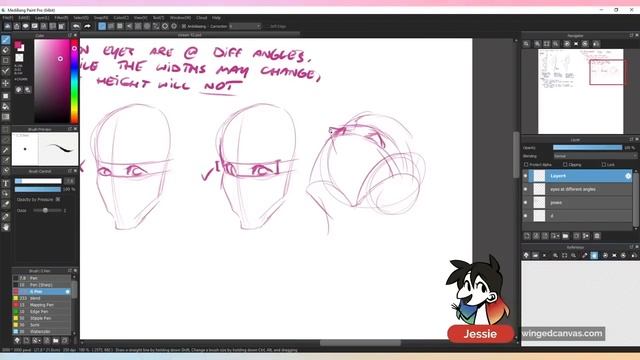Click the rainbow hue strip
Image resolution: width=640 pixels, height=360 pixels.
(74, 81)
